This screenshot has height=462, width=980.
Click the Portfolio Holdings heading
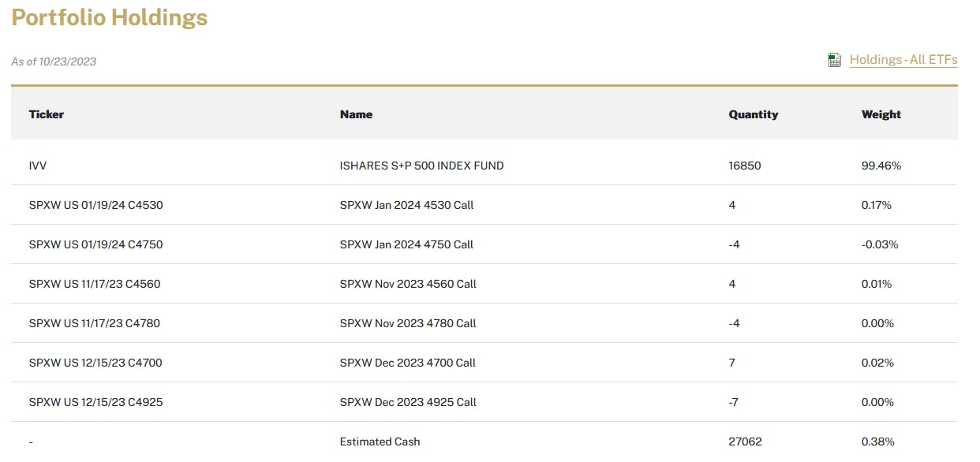pyautogui.click(x=110, y=18)
